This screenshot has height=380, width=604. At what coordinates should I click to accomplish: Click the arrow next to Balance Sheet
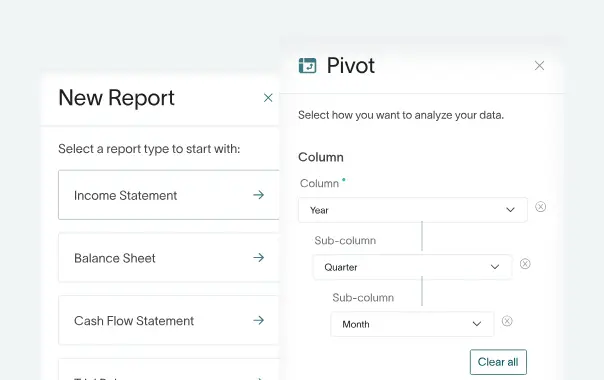258,257
